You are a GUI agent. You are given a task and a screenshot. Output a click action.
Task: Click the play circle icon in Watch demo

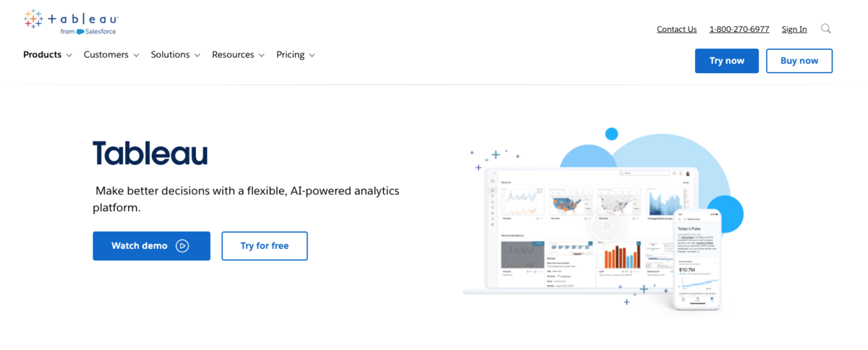(182, 246)
